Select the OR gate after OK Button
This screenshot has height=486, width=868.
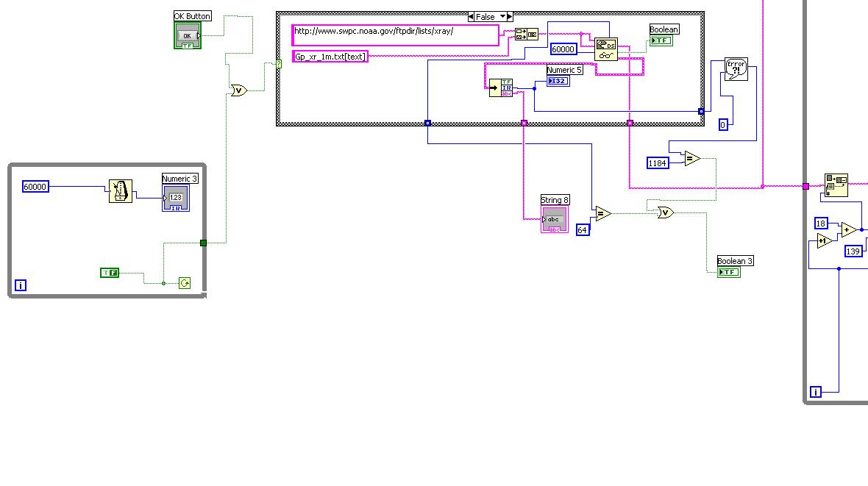(238, 90)
